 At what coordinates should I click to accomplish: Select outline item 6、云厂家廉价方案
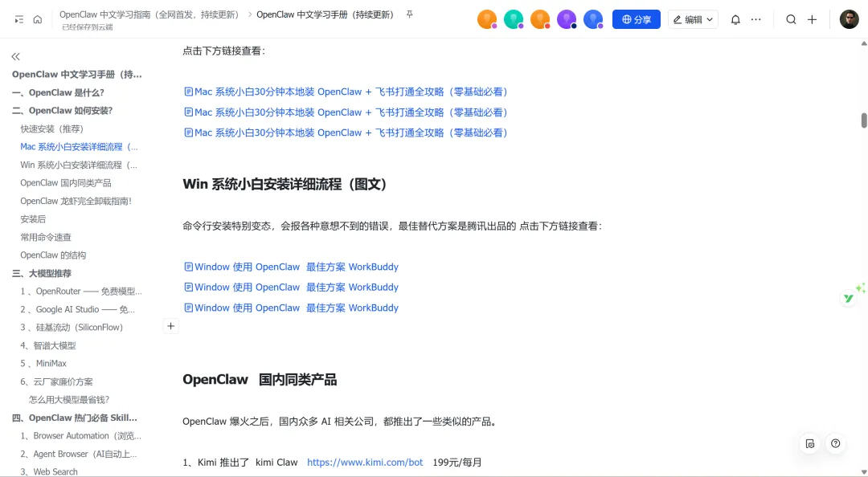56,381
